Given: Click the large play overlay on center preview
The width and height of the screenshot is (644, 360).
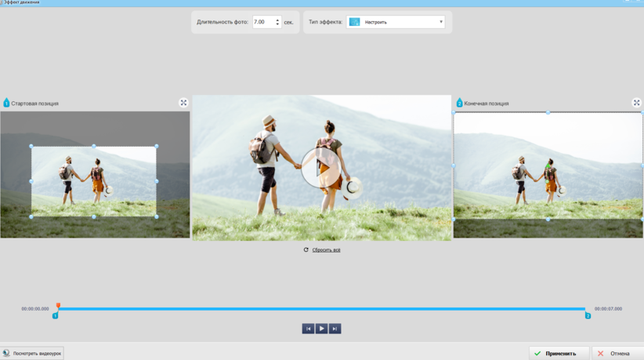Looking at the screenshot, I should tap(321, 167).
